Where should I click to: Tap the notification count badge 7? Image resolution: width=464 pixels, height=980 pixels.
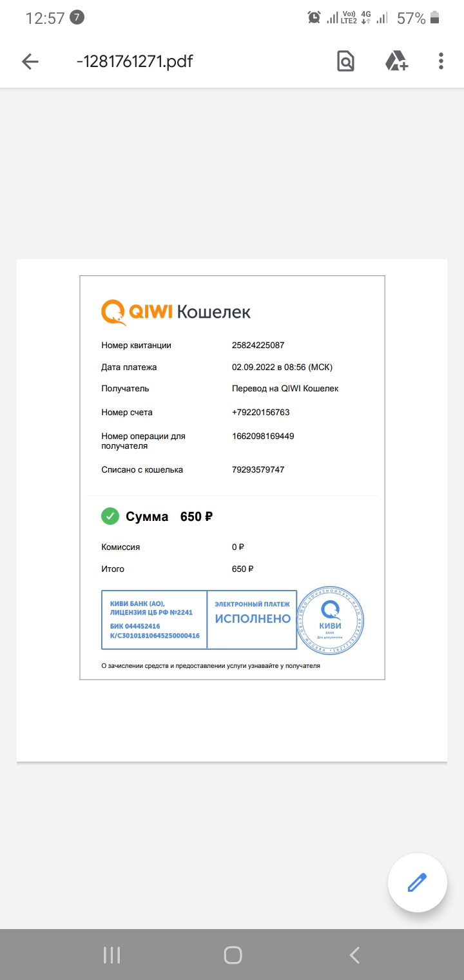pyautogui.click(x=77, y=17)
